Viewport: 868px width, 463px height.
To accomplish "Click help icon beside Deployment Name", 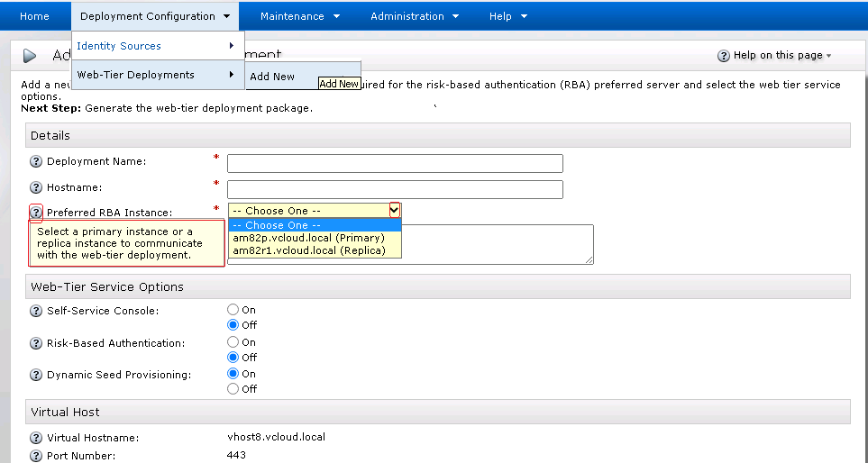I will click(36, 162).
